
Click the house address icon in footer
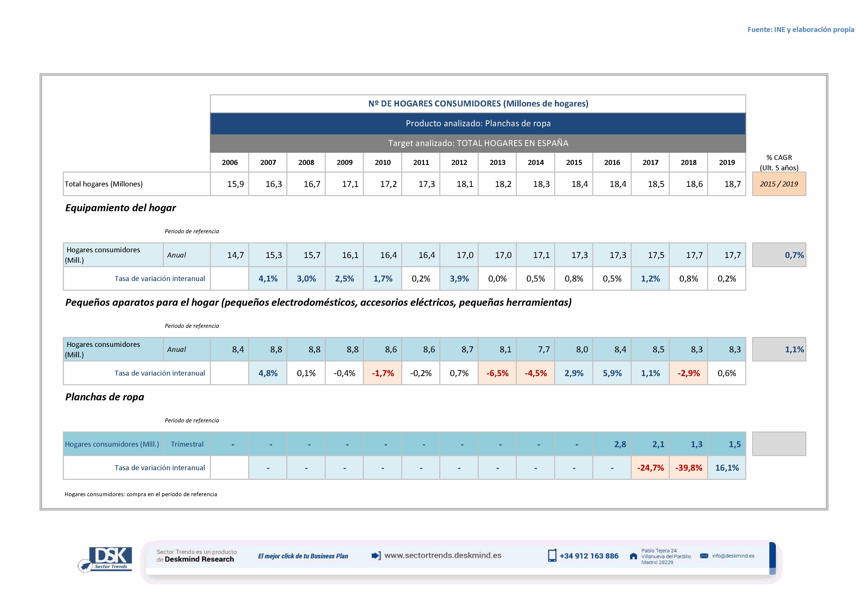pos(633,556)
